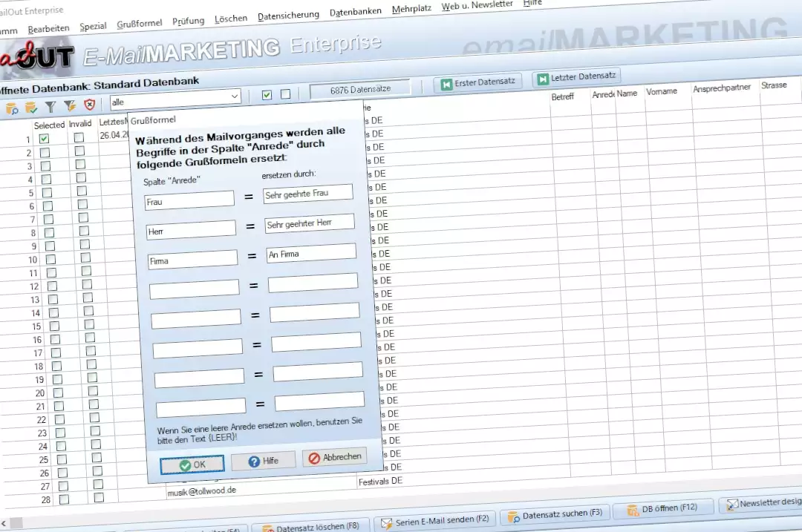Click the filter funnel with lightning icon
The image size is (802, 532).
coord(70,107)
